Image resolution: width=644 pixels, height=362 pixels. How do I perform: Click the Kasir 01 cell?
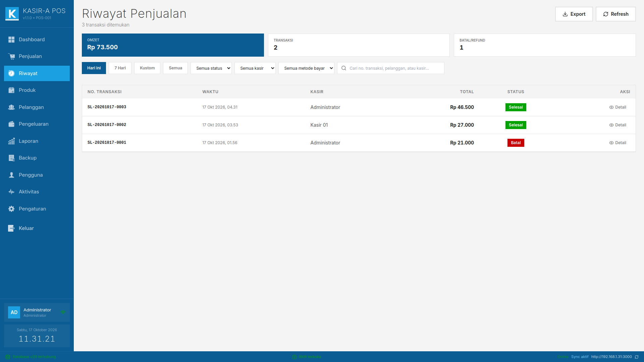tap(319, 125)
